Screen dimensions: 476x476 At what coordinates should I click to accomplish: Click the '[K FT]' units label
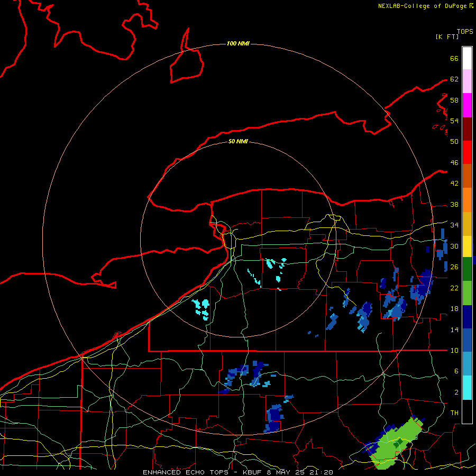tap(447, 36)
